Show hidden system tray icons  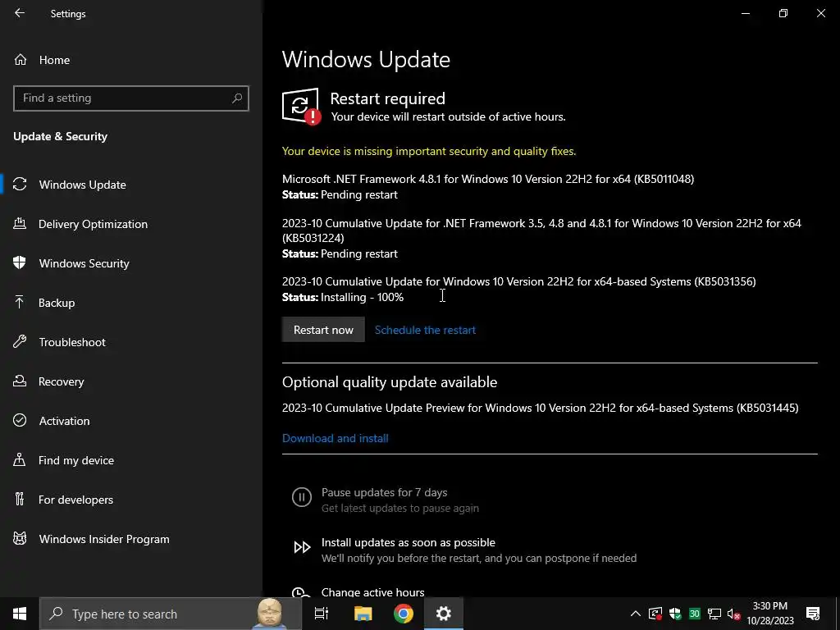636,614
